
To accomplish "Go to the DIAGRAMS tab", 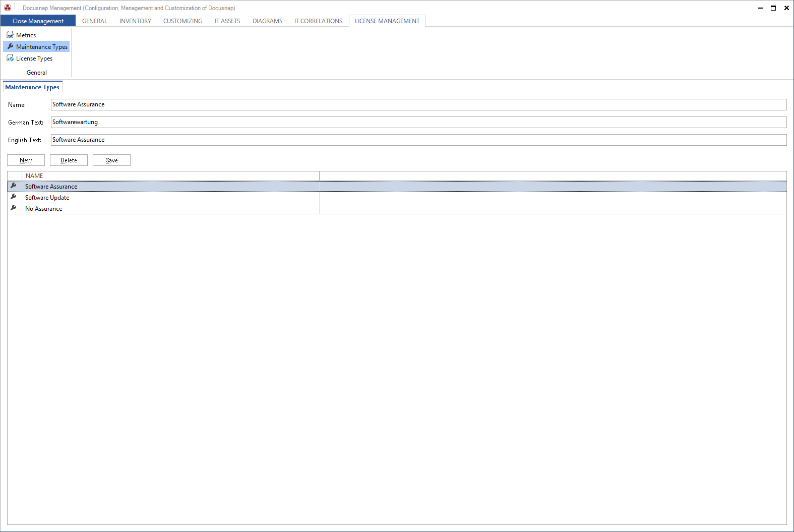I will click(267, 21).
